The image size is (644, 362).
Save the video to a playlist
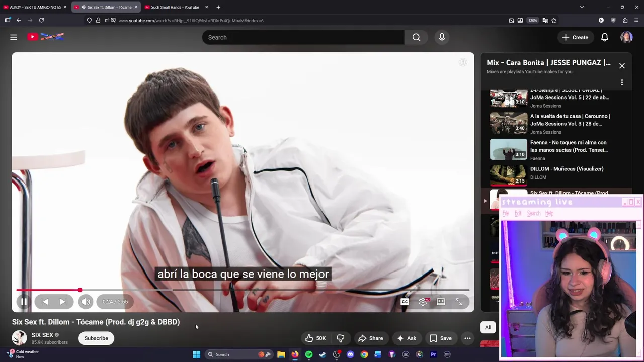click(441, 338)
